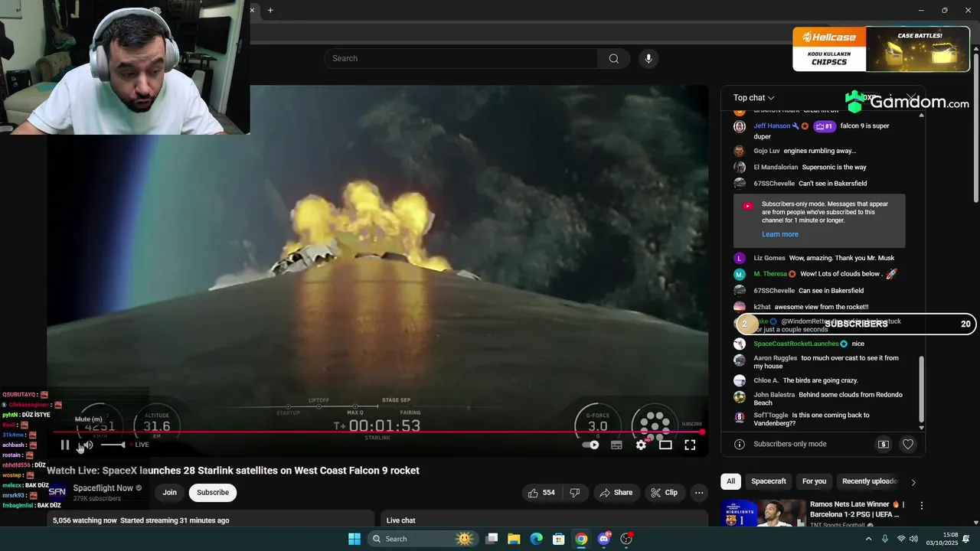Select the Recently uploaded chip

pyautogui.click(x=869, y=481)
